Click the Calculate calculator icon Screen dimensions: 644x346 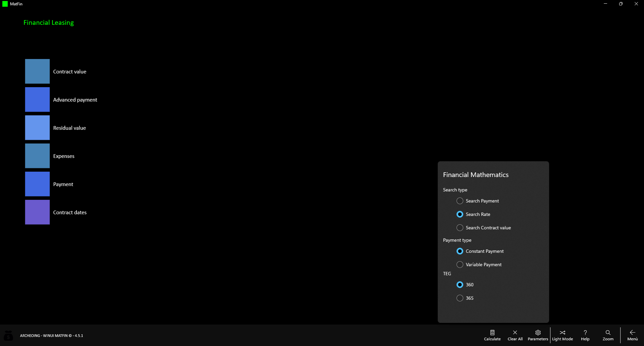coord(492,335)
